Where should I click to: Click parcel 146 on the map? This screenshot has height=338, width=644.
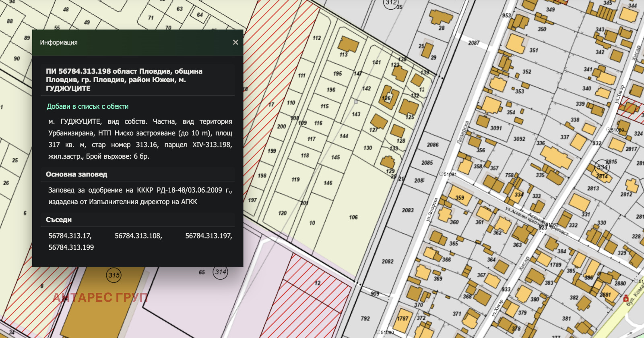pos(328,183)
